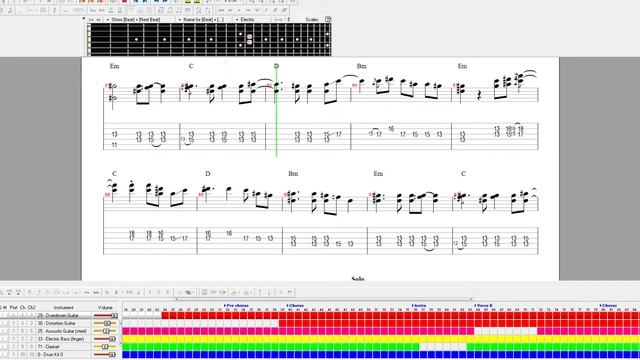The height and width of the screenshot is (360, 640).
Task: Click the D chord label in the first staff line
Action: click(276, 66)
